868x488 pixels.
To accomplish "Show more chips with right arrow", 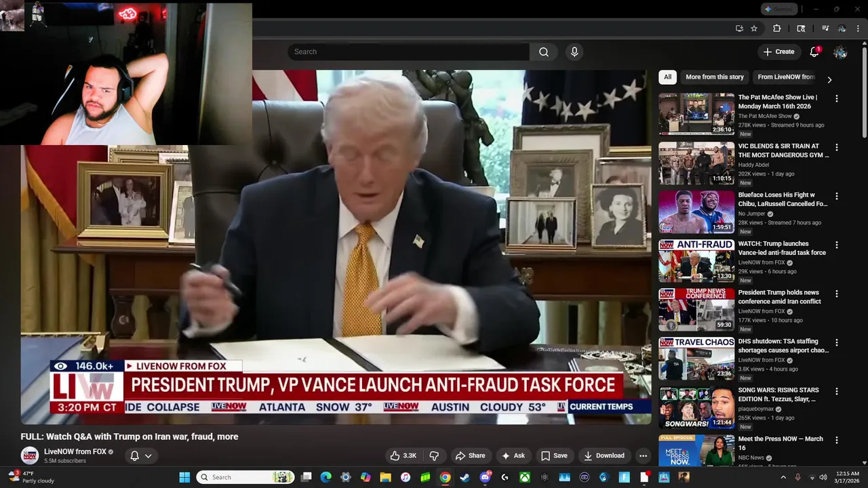I will coord(829,79).
